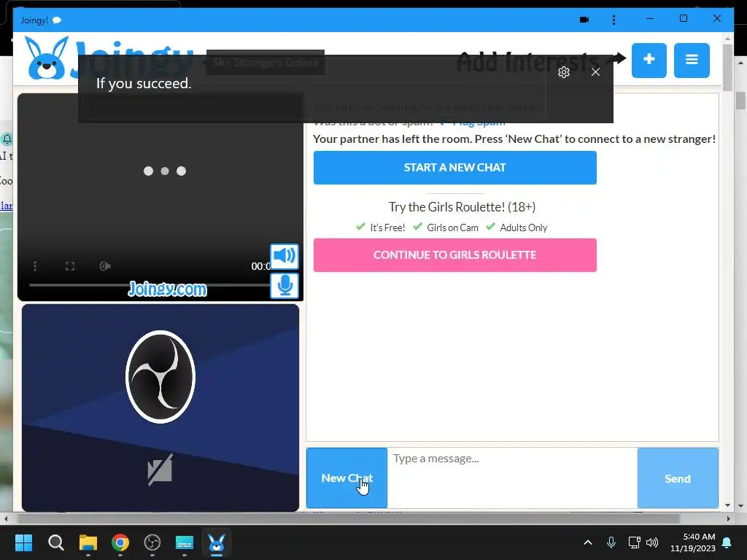The image size is (747, 560).
Task: Toggle stranger video speaker volume
Action: point(285,256)
